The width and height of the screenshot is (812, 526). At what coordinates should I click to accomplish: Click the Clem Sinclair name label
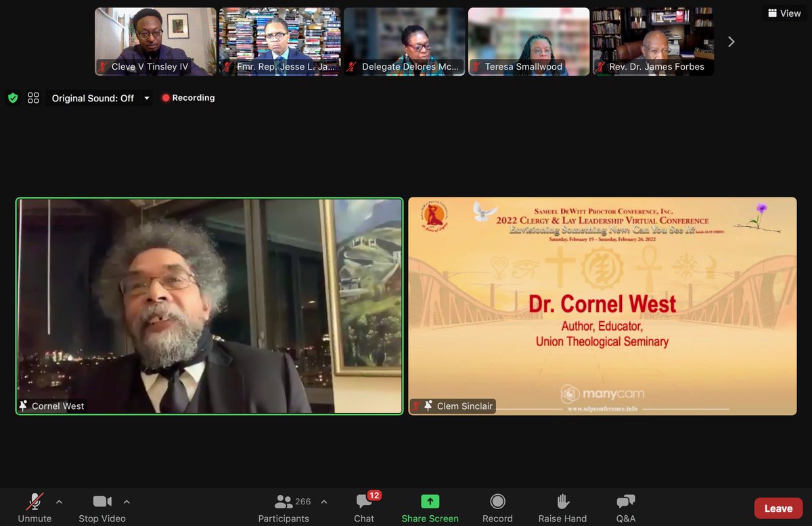click(x=465, y=406)
